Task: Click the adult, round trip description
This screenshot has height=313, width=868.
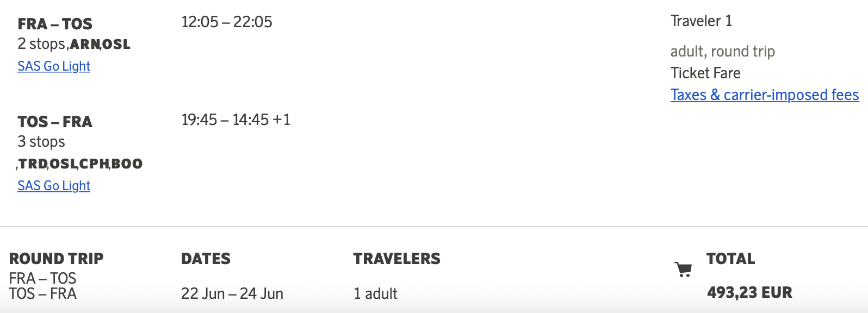Action: pyautogui.click(x=723, y=52)
